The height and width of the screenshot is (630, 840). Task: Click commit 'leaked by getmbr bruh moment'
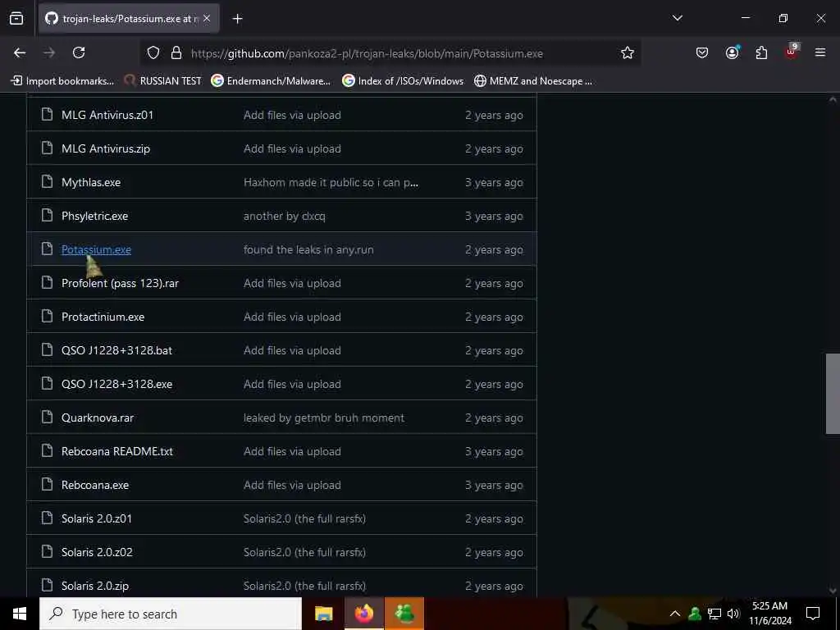coord(324,418)
